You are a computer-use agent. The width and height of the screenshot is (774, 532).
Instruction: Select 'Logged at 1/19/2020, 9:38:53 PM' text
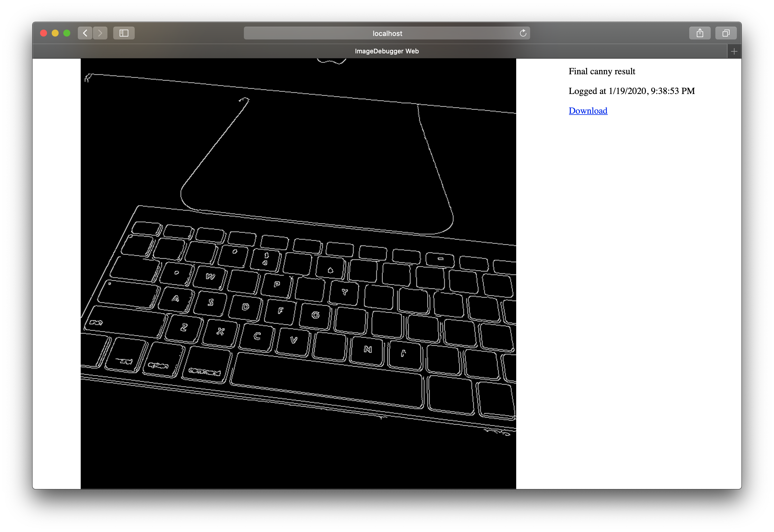point(631,91)
